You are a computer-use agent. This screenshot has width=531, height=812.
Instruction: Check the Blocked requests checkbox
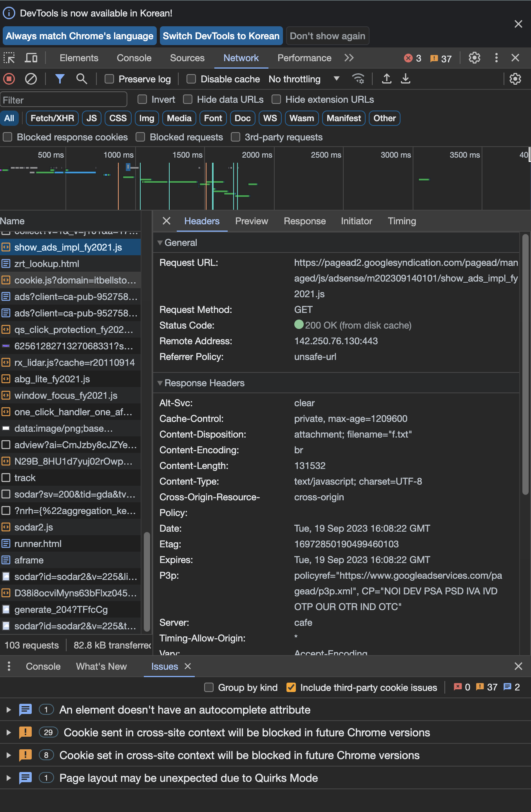click(140, 137)
